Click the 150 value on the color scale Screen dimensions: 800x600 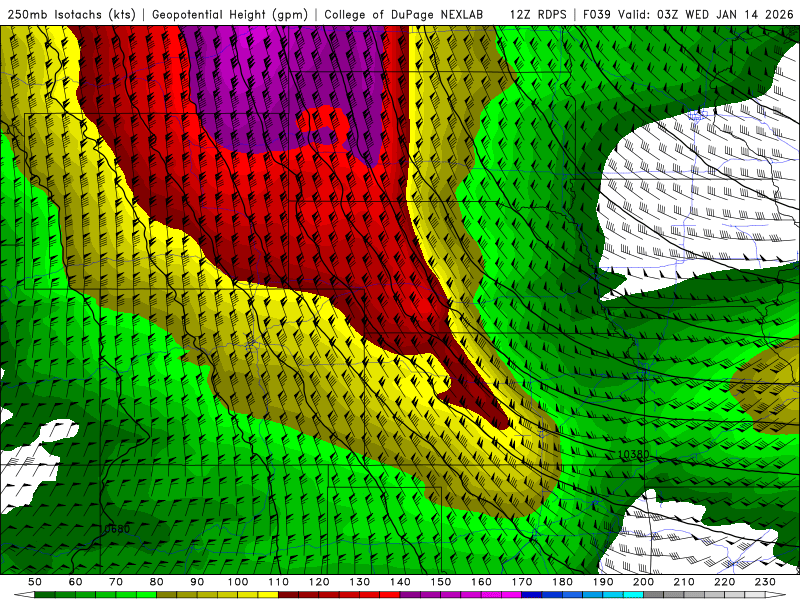point(441,582)
